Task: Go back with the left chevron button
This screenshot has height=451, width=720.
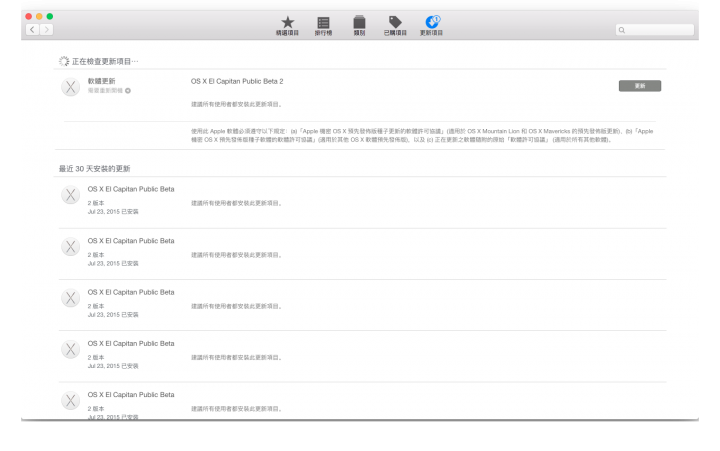Action: [x=32, y=30]
